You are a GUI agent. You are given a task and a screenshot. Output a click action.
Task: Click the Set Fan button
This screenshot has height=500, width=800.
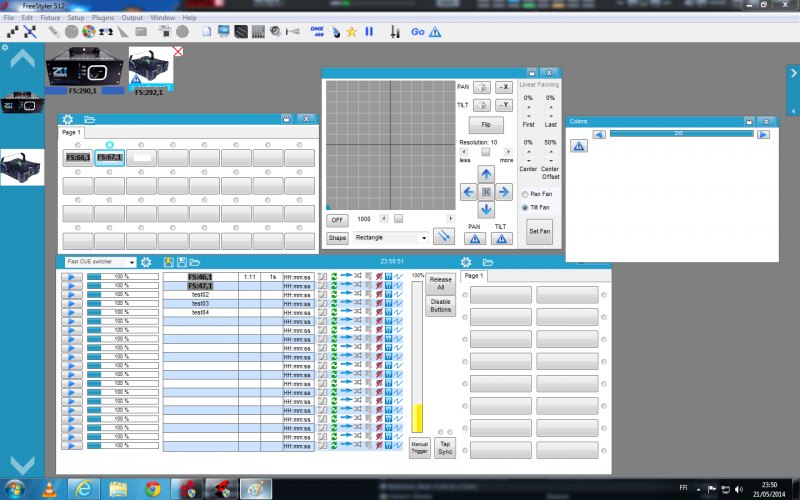[539, 232]
